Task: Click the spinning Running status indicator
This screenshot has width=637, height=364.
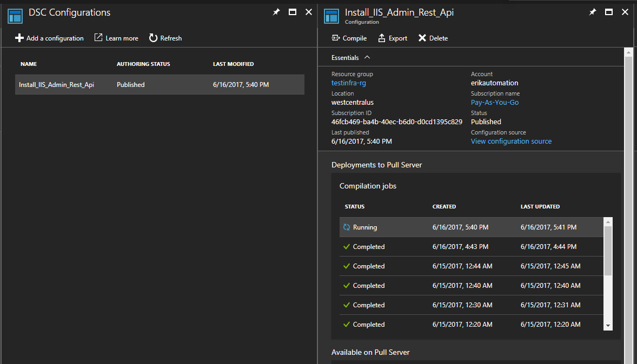Action: pos(346,227)
